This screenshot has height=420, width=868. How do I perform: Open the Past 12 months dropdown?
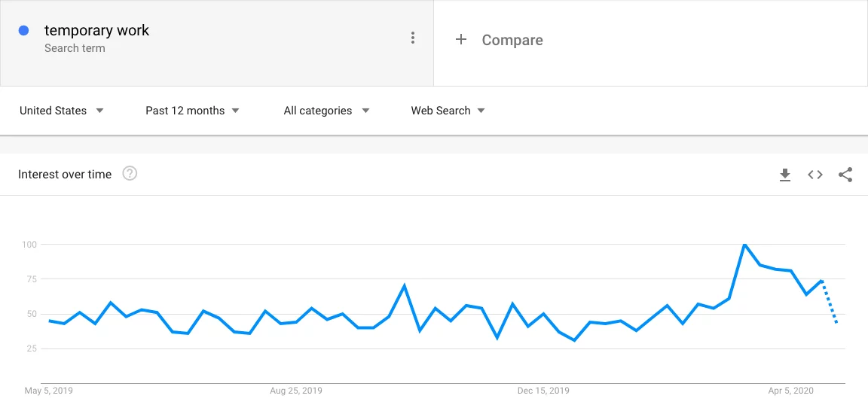tap(192, 111)
